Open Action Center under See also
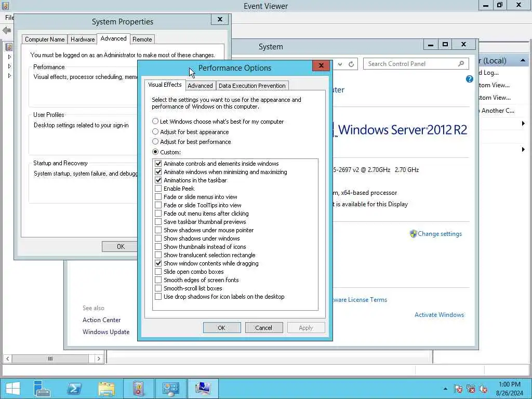 tap(101, 320)
